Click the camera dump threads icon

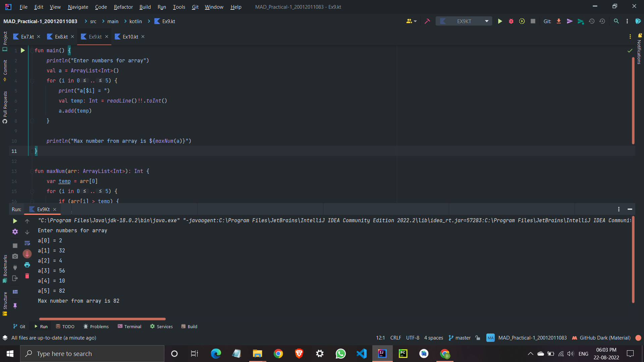pyautogui.click(x=15, y=256)
